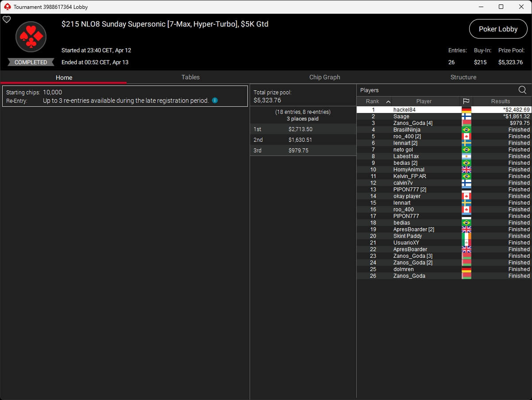Viewport: 532px width, 400px height.
Task: Go to the Structure tab
Action: point(463,77)
